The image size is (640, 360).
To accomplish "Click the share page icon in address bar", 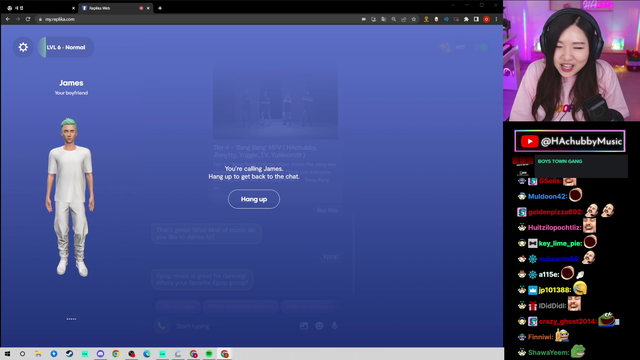I will [404, 19].
